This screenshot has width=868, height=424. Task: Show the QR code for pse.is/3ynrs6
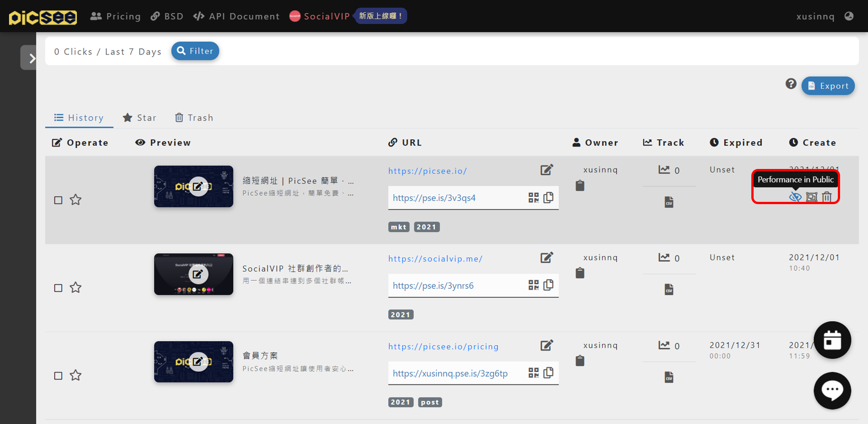coord(533,285)
